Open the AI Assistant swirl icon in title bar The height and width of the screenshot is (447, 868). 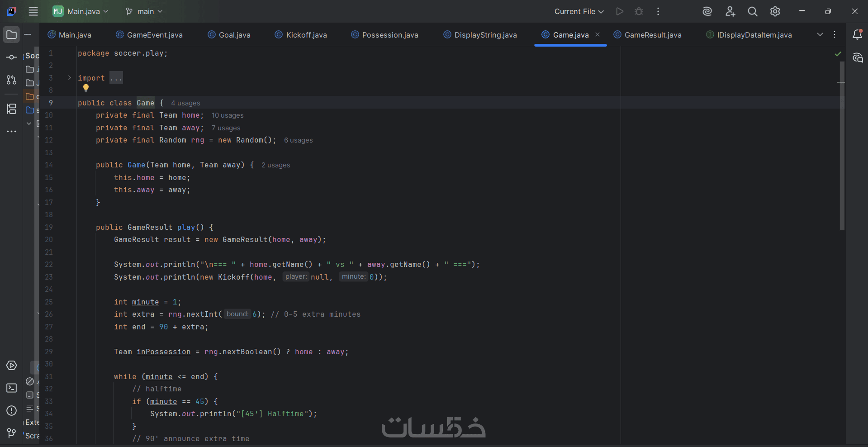(707, 11)
